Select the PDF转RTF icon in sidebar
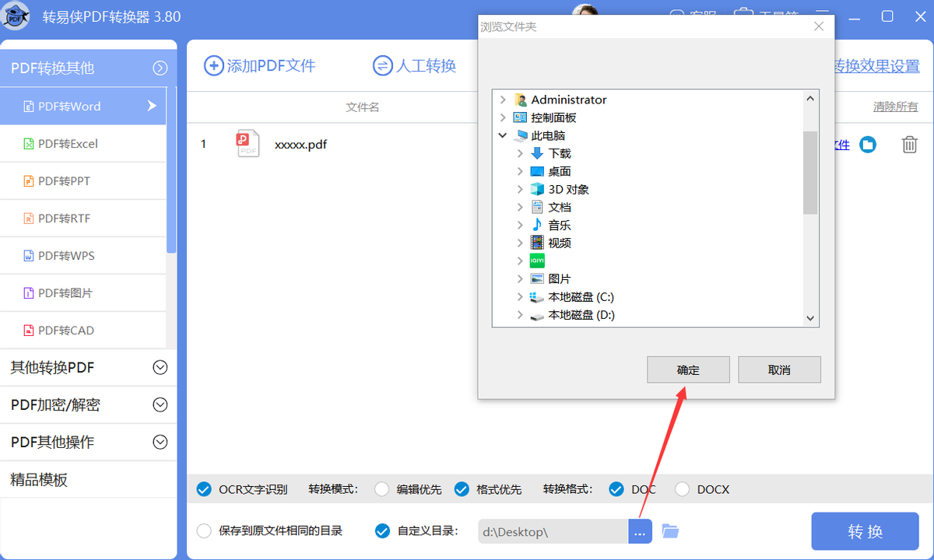 tap(29, 219)
